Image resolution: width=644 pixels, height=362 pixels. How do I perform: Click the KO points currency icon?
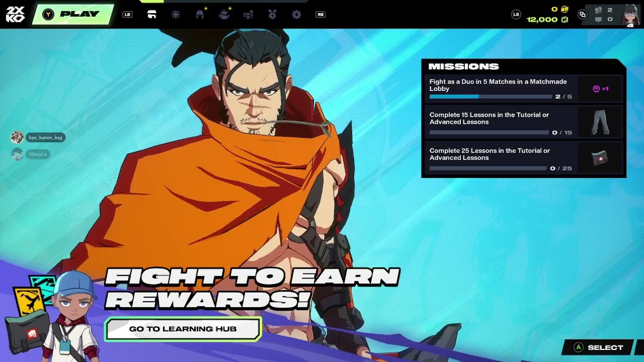565,9
